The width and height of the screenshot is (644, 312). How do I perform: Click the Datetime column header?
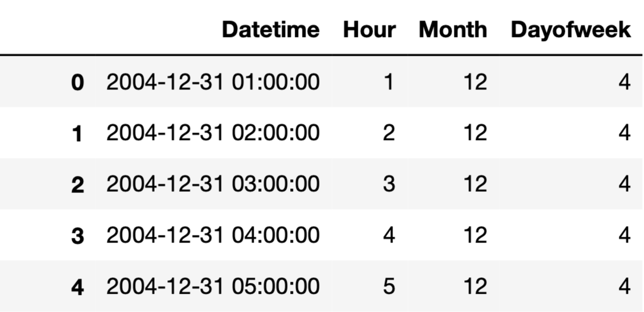[270, 30]
